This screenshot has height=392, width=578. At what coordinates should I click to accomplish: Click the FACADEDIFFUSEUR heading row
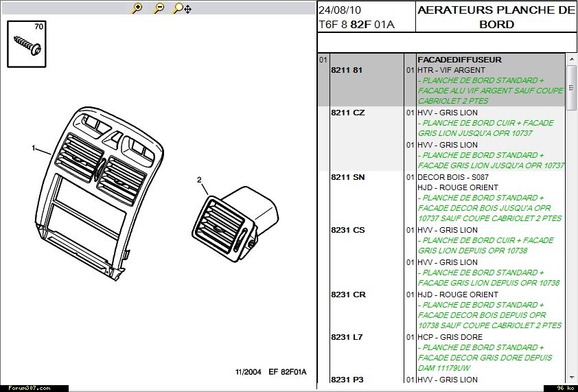tap(459, 60)
